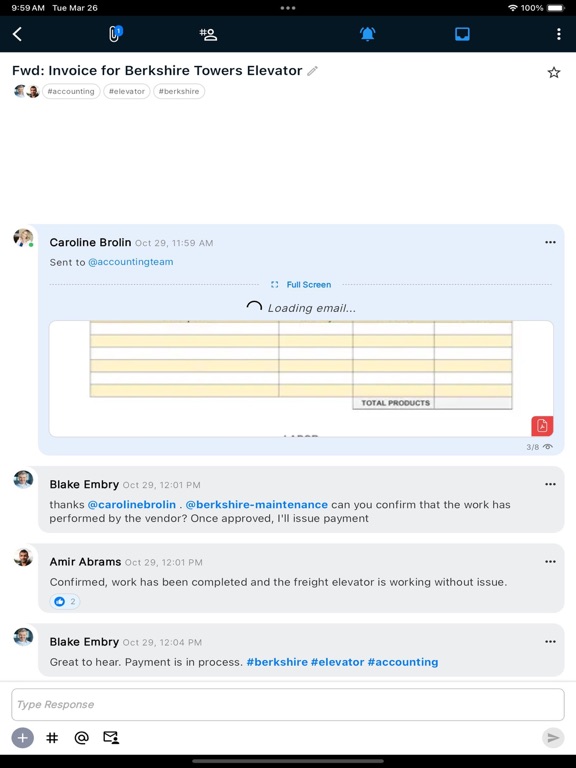Toggle the thumbs-up reaction with 2 likes
This screenshot has height=768, width=576.
(x=65, y=601)
